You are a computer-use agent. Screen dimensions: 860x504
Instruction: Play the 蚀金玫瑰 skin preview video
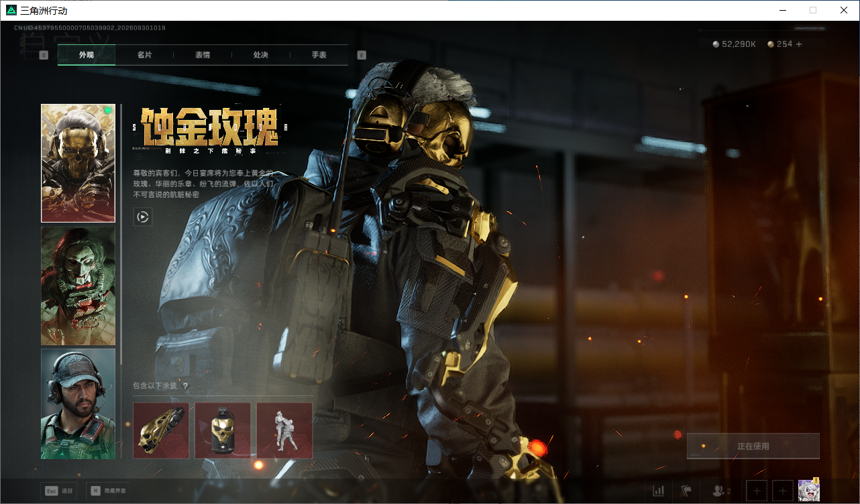coord(142,216)
